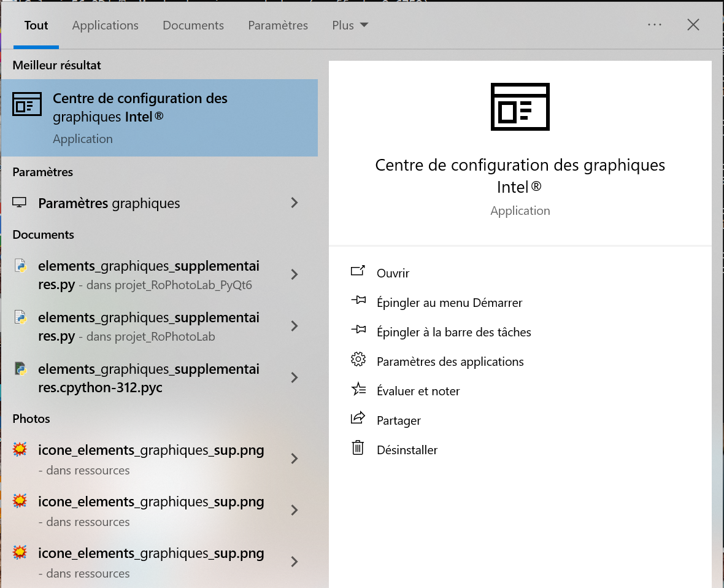724x588 pixels.
Task: Expand the Plus dropdown menu
Action: 350,25
